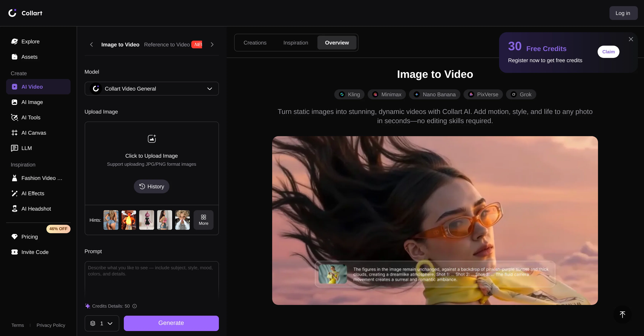This screenshot has width=644, height=336.
Task: Click the Collart logo icon
Action: pyautogui.click(x=12, y=13)
